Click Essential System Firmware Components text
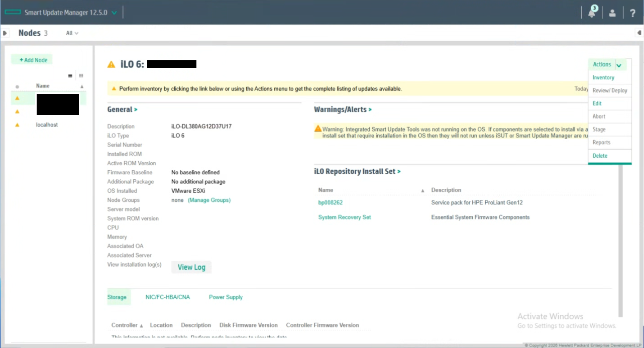The image size is (644, 348). pyautogui.click(x=480, y=217)
